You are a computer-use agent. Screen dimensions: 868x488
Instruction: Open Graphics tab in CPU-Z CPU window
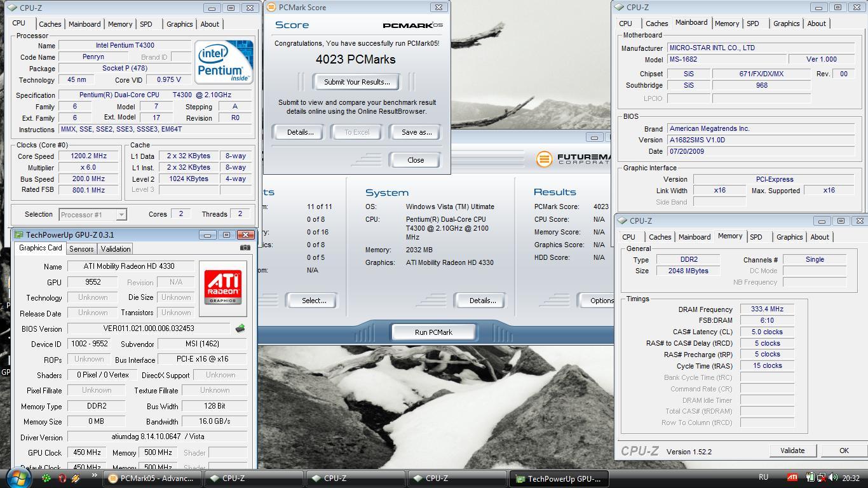[x=179, y=24]
